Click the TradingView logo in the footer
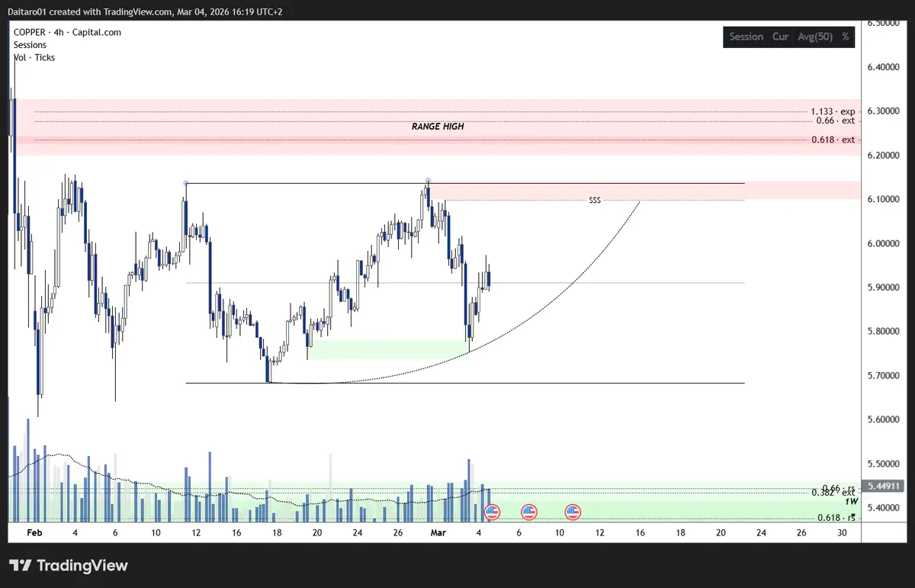This screenshot has height=588, width=915. click(69, 566)
